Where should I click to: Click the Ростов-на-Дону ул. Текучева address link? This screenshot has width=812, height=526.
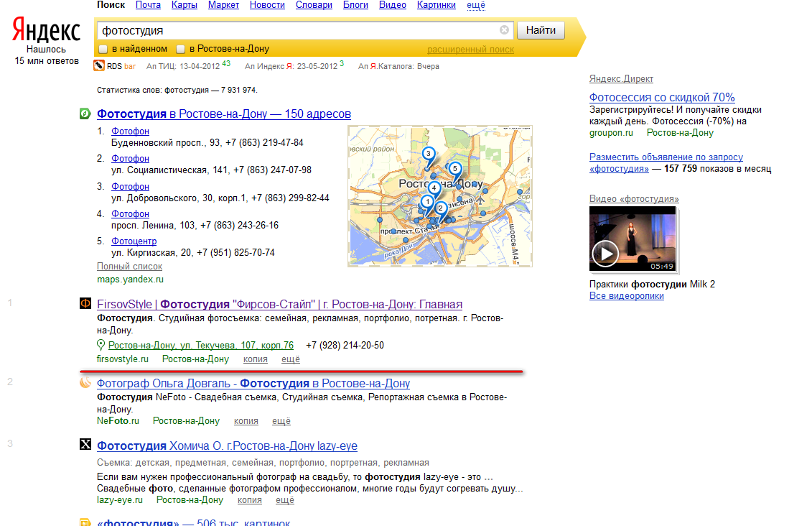click(x=201, y=345)
